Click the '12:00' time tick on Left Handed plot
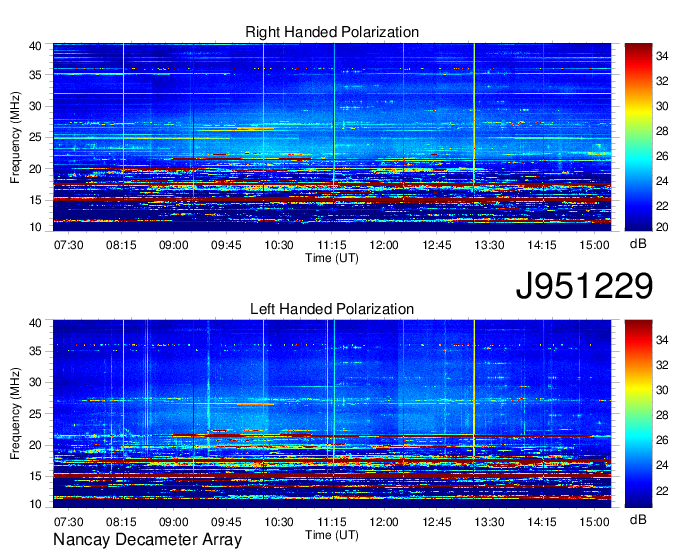Screen dimensions: 680x552 (x=384, y=522)
